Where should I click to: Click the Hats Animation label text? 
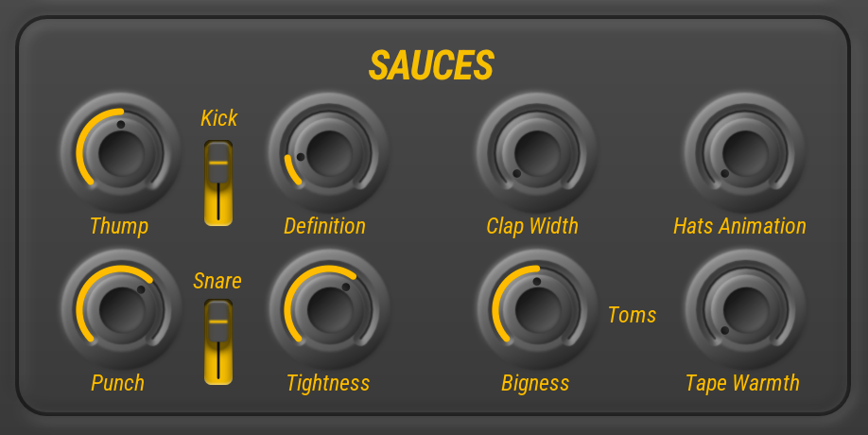[x=739, y=226]
